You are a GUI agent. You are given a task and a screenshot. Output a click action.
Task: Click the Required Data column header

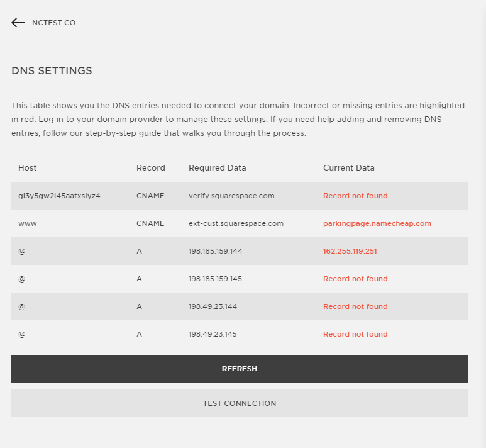pos(218,168)
